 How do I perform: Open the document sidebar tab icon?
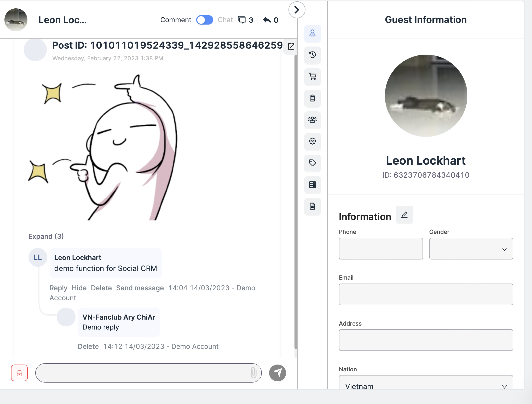point(312,206)
